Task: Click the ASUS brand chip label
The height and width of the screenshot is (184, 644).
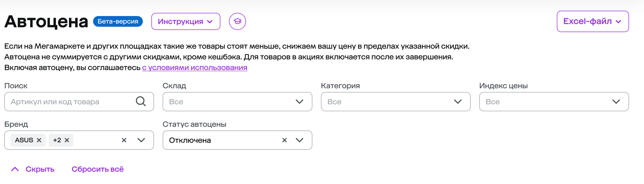Action: click(x=24, y=140)
